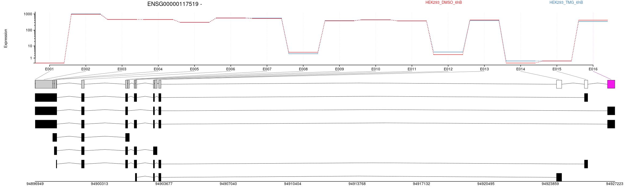
Task: Click the exon label E011
Action: point(412,69)
